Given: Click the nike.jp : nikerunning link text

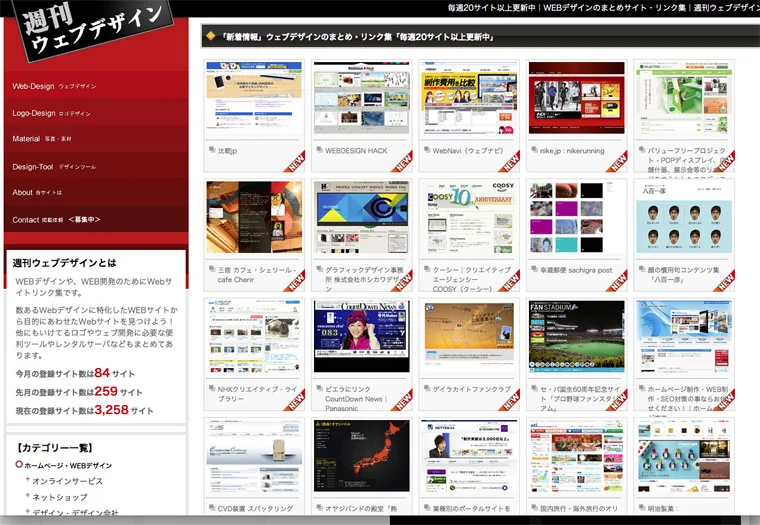Looking at the screenshot, I should [x=572, y=151].
